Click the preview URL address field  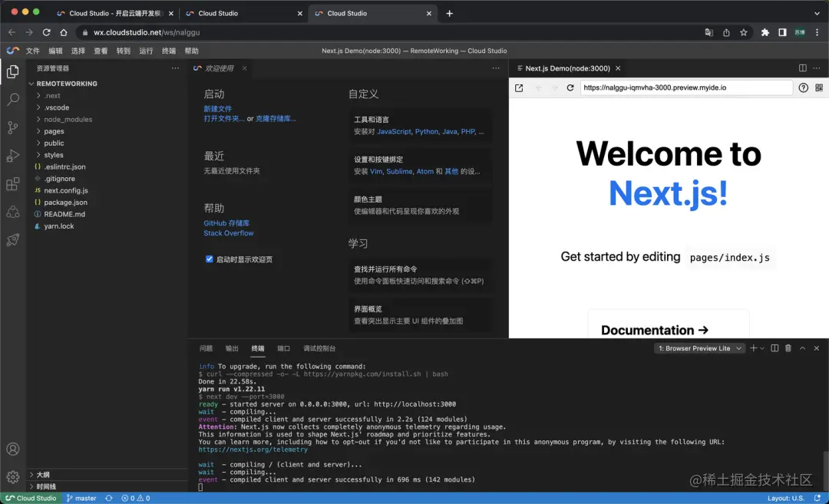pos(685,87)
